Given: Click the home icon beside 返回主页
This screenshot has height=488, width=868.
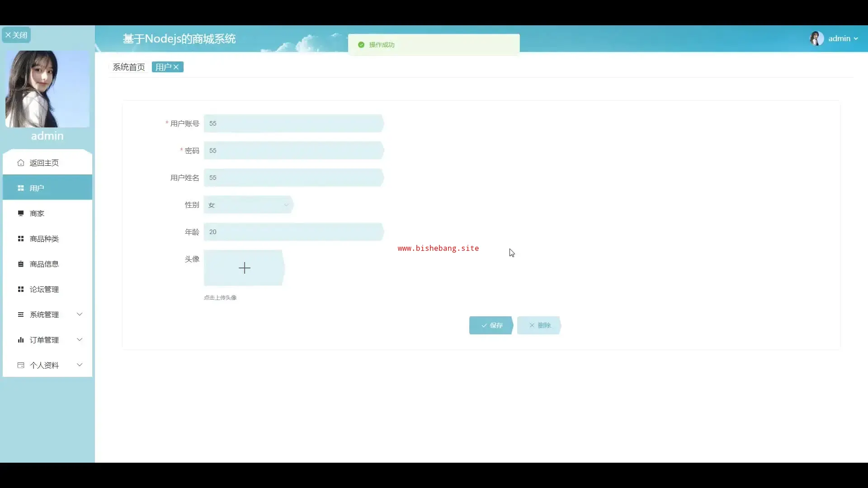Looking at the screenshot, I should (x=21, y=163).
